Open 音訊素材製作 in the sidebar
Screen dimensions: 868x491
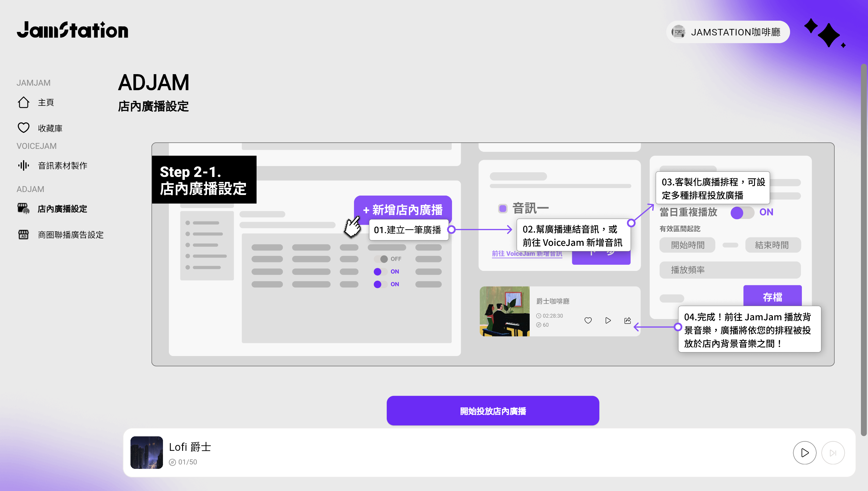point(63,165)
